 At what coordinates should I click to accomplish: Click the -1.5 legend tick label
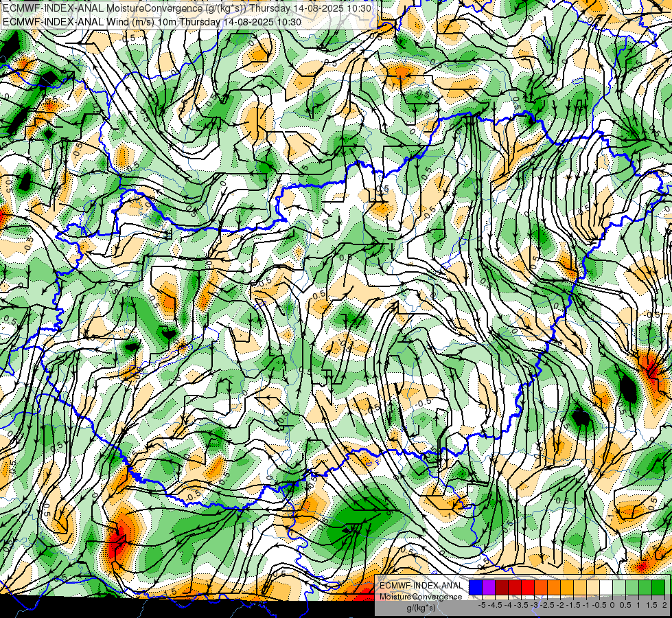tap(573, 605)
